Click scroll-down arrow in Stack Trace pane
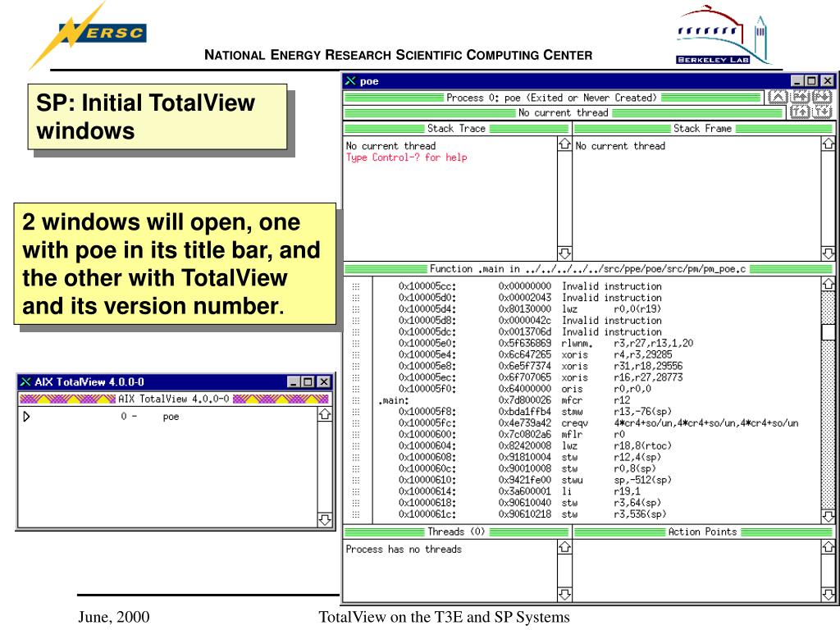The image size is (840, 630). [564, 253]
